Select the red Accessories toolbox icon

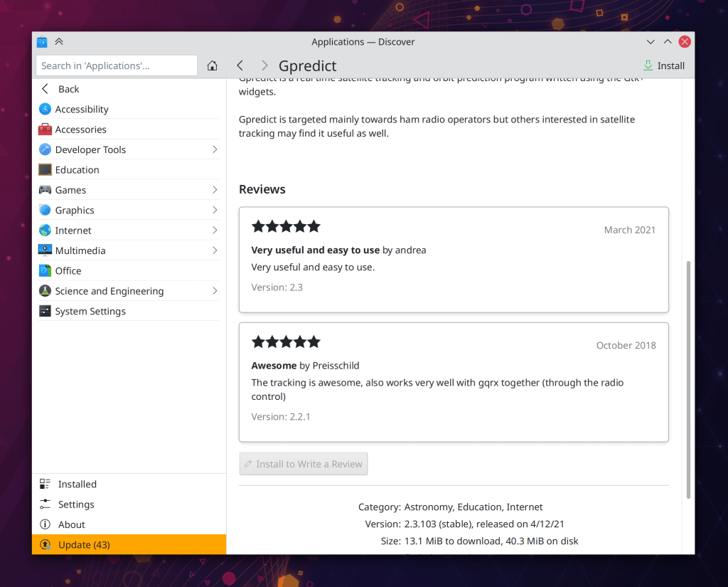tap(45, 129)
